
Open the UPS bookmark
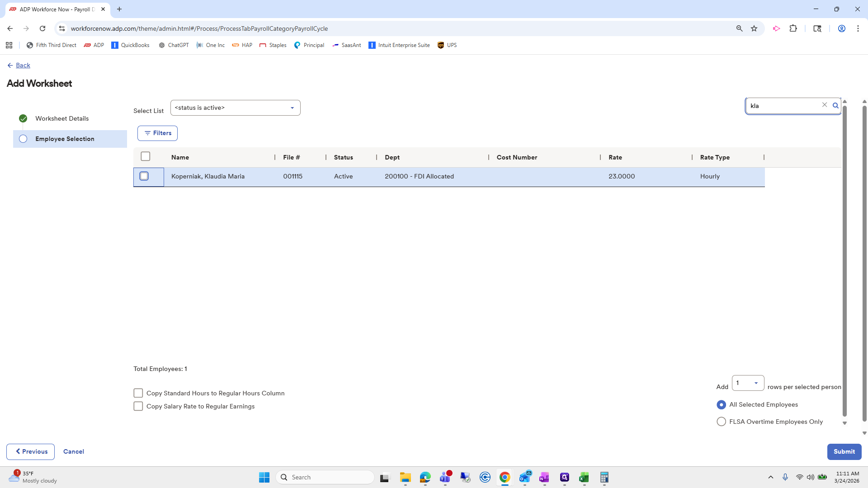tap(447, 45)
